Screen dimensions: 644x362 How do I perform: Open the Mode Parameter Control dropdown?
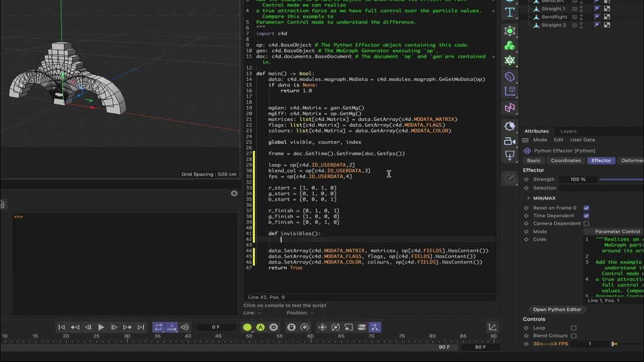pyautogui.click(x=613, y=231)
